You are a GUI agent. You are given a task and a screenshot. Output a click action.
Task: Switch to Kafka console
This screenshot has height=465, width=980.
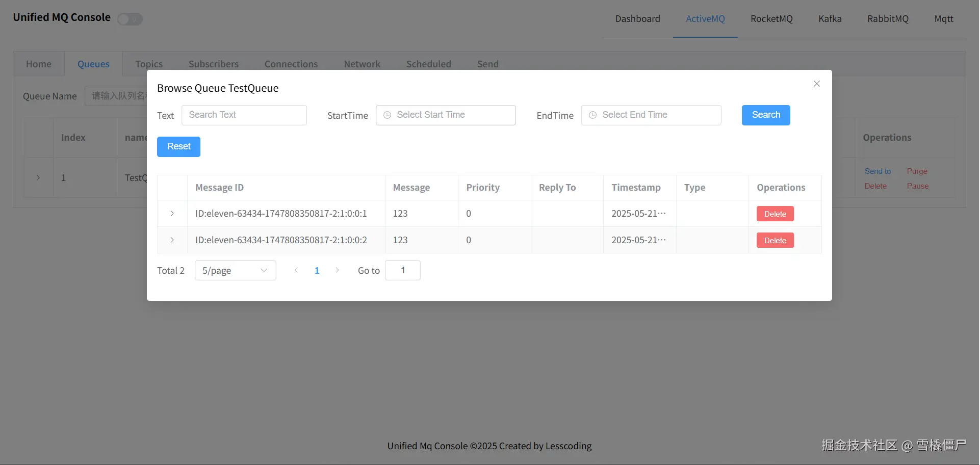click(x=830, y=19)
